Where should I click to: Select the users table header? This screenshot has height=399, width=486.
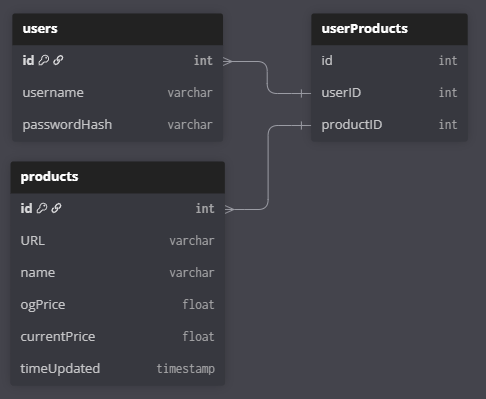click(x=118, y=29)
